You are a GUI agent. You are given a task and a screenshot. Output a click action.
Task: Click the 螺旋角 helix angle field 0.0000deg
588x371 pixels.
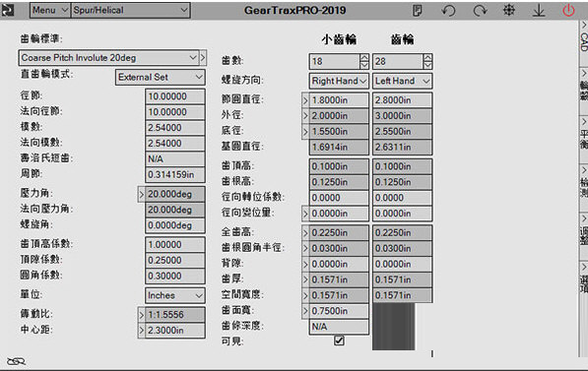pos(175,225)
